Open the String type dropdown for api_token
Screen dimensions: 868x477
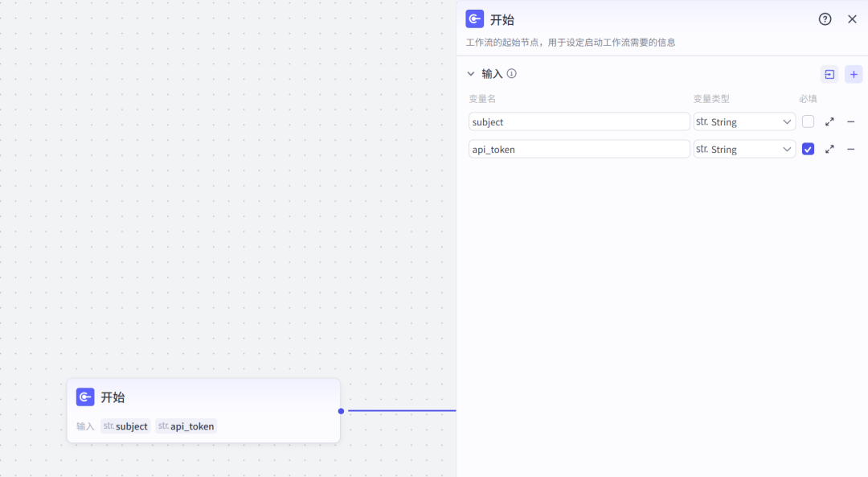coord(743,149)
